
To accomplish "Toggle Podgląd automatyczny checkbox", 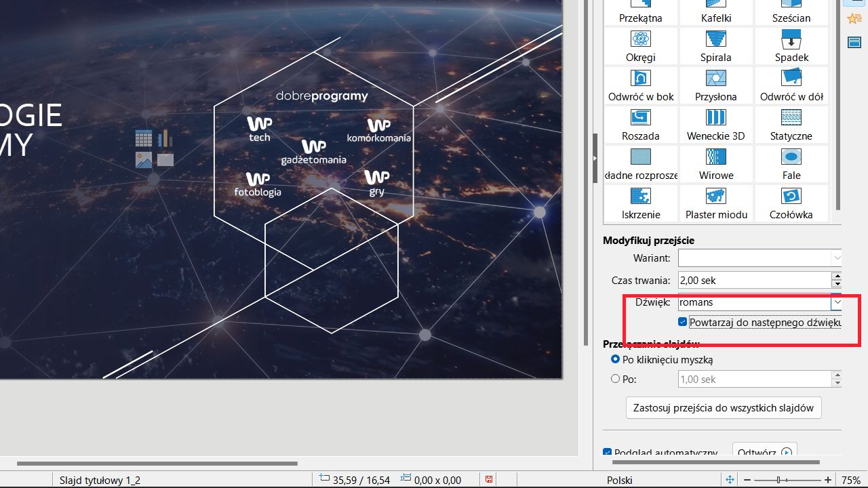I will coord(608,453).
